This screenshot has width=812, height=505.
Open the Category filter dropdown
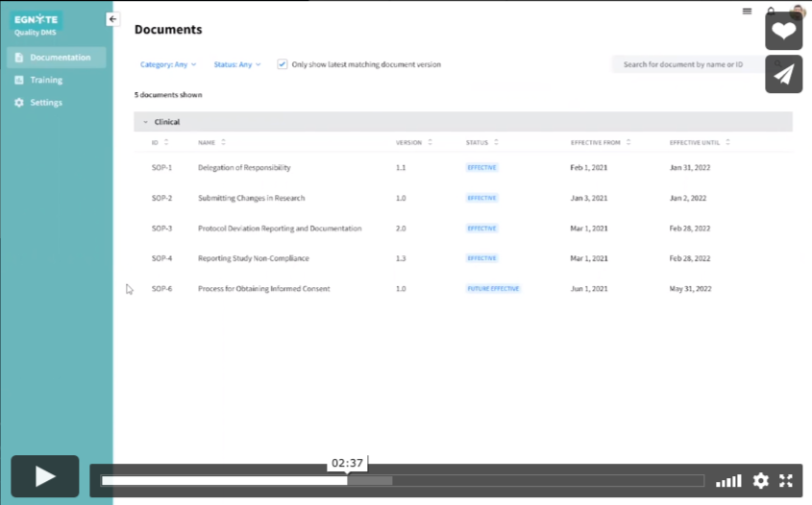pyautogui.click(x=168, y=64)
